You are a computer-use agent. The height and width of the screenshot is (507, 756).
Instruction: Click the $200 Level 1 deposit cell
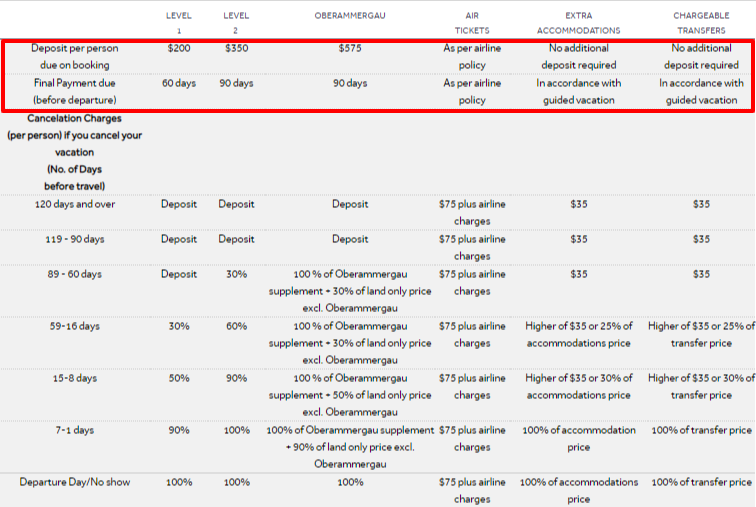point(179,48)
